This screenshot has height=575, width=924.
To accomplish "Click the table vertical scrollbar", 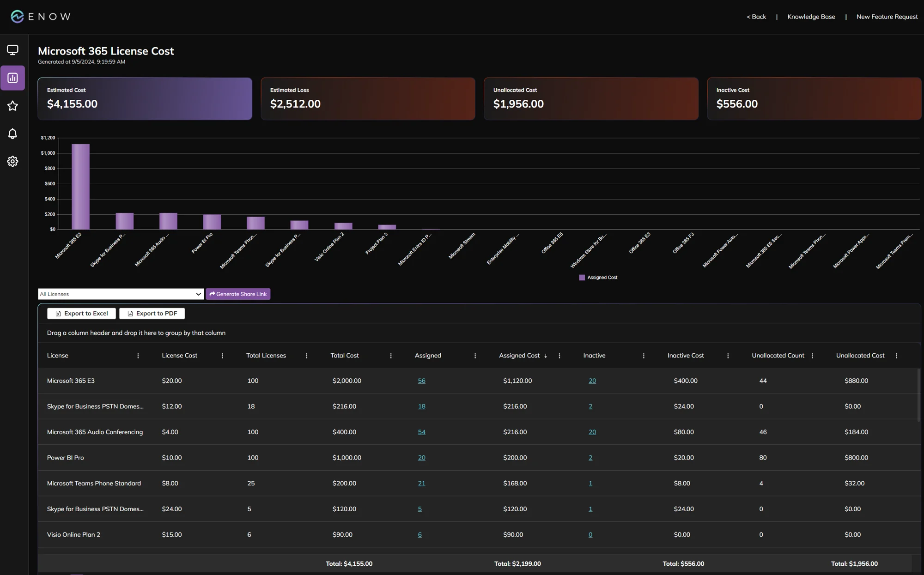I will pos(918,395).
